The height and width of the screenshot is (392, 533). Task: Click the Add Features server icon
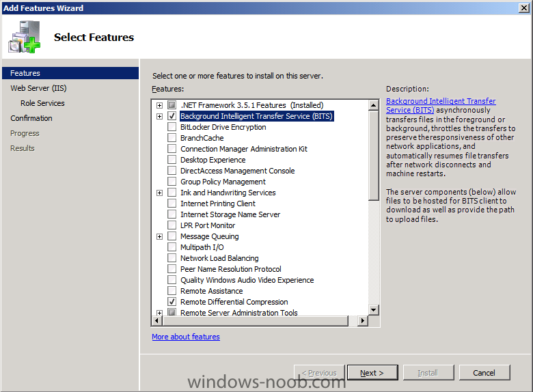(25, 37)
